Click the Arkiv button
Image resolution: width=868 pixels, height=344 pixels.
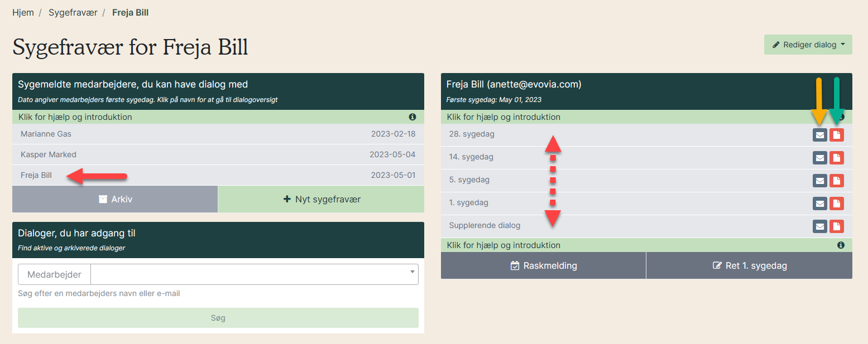(115, 199)
